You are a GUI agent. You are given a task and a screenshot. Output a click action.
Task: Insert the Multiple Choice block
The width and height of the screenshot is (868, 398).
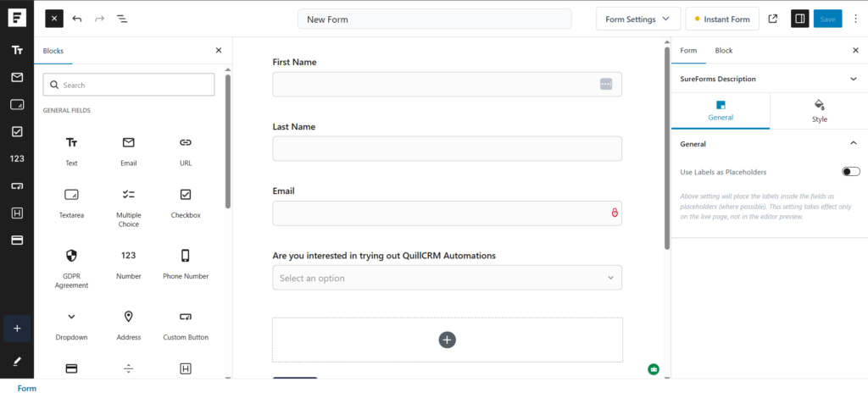(128, 206)
